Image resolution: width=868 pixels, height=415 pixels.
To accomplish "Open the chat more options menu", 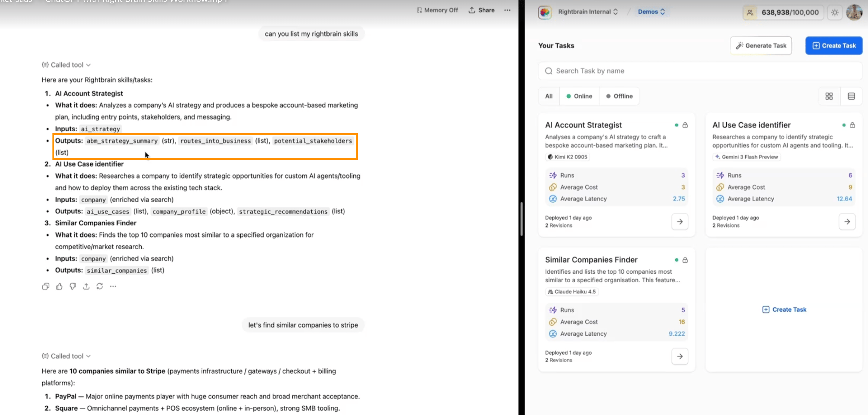I will click(507, 10).
